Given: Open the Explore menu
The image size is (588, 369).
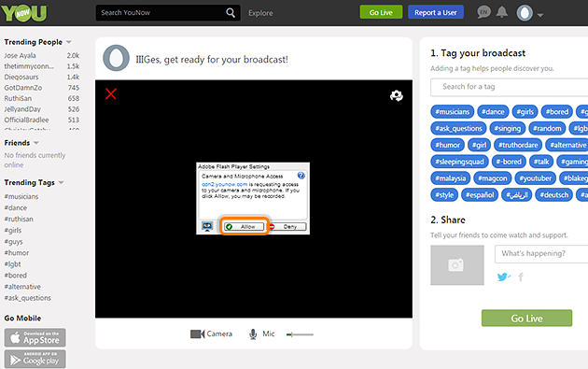Looking at the screenshot, I should tap(260, 13).
